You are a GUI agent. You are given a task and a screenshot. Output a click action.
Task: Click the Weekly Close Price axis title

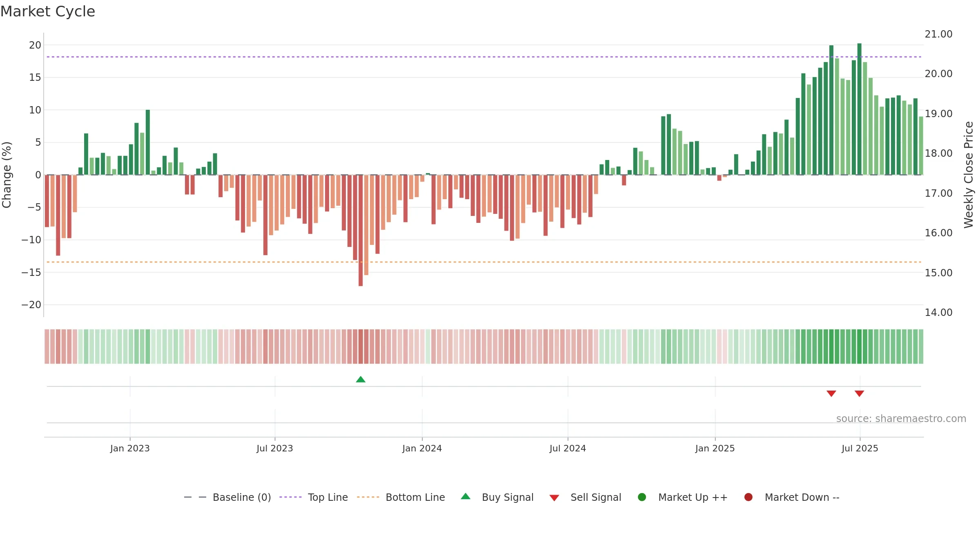tap(969, 175)
